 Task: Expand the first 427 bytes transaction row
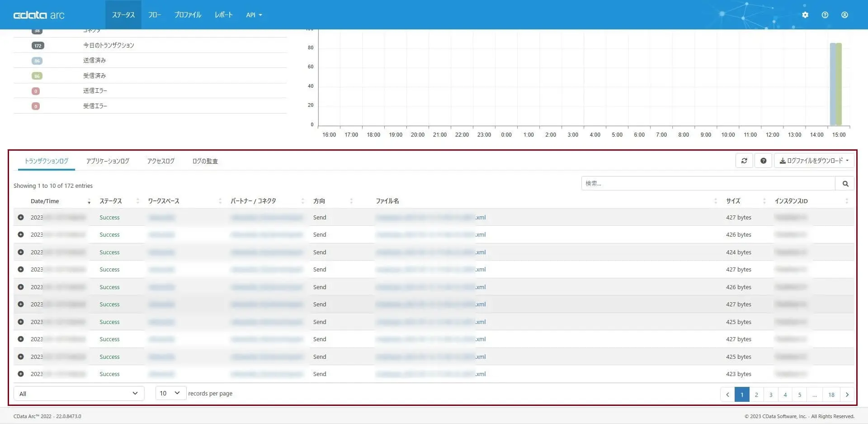21,217
